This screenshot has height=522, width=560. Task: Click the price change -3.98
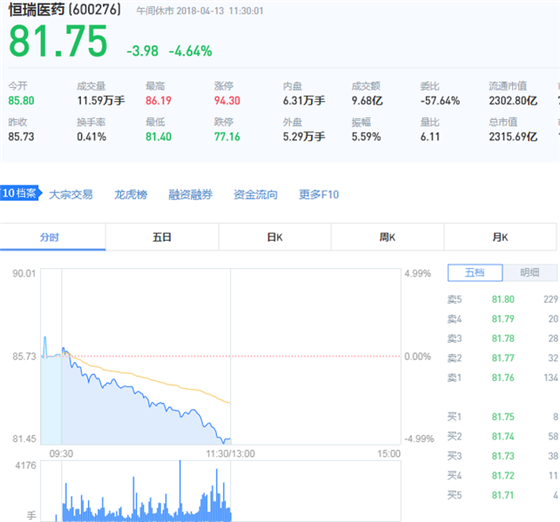pyautogui.click(x=142, y=51)
